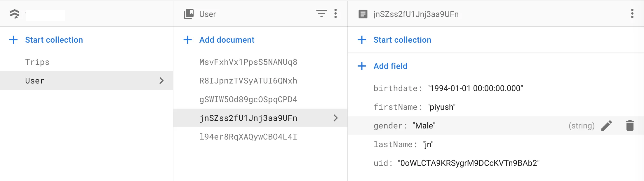Click Start collection inside the document panel
The width and height of the screenshot is (644, 181).
[x=402, y=40]
